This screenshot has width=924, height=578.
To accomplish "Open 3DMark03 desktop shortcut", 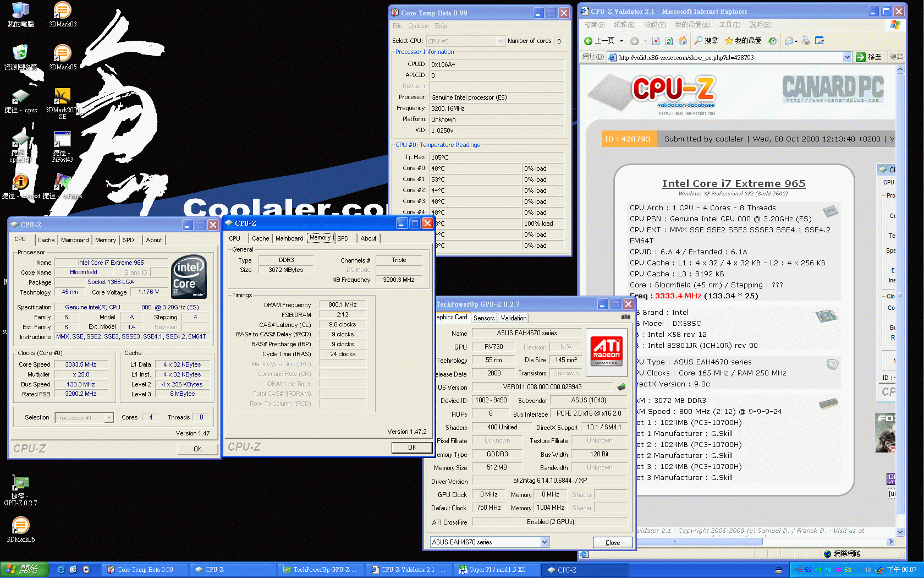I will tap(63, 15).
